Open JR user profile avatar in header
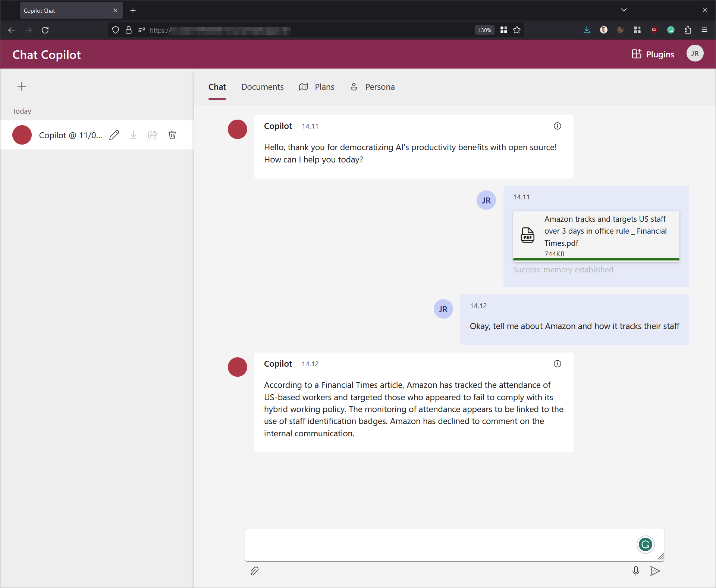This screenshot has height=588, width=716. tap(695, 54)
